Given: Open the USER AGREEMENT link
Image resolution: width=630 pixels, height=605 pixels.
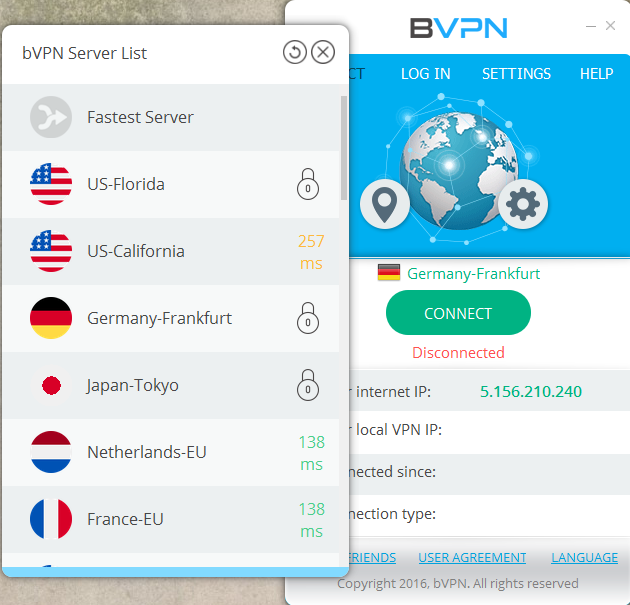Looking at the screenshot, I should (x=472, y=557).
